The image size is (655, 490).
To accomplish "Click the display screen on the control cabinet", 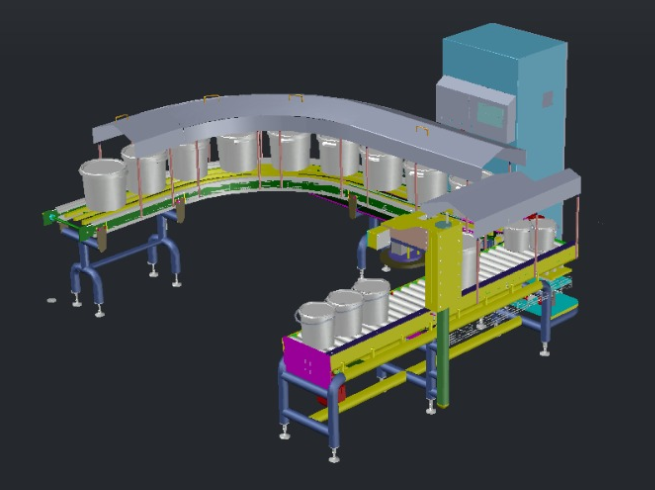I will (x=489, y=109).
